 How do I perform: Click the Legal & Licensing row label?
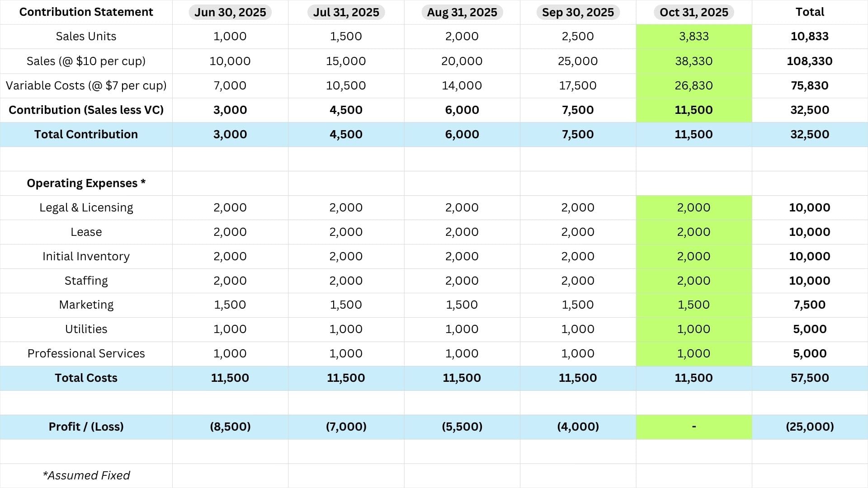click(86, 207)
